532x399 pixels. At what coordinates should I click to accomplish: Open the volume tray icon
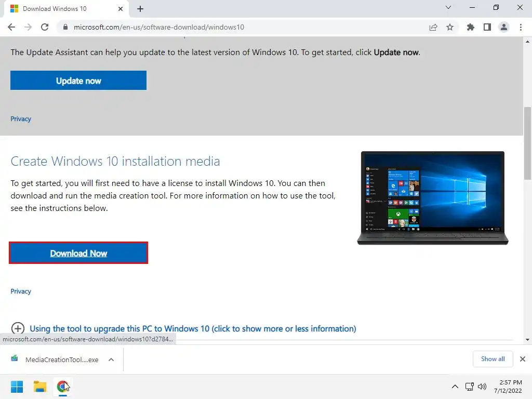coord(482,387)
